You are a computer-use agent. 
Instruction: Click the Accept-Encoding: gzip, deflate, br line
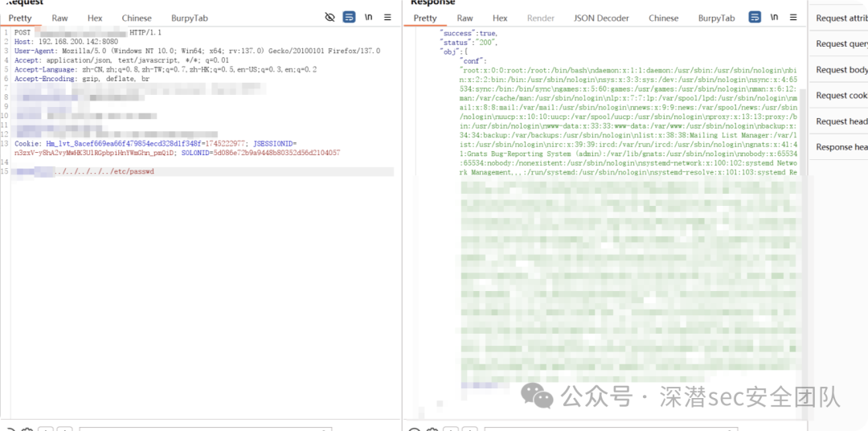point(82,79)
